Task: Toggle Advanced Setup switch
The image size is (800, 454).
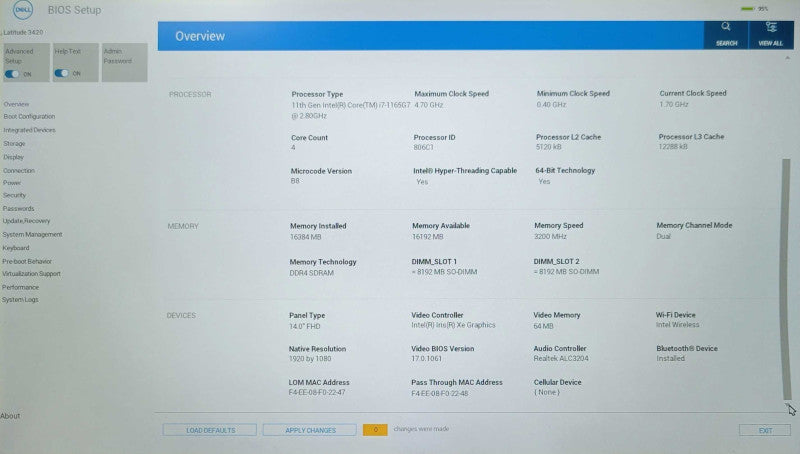Action: point(12,74)
